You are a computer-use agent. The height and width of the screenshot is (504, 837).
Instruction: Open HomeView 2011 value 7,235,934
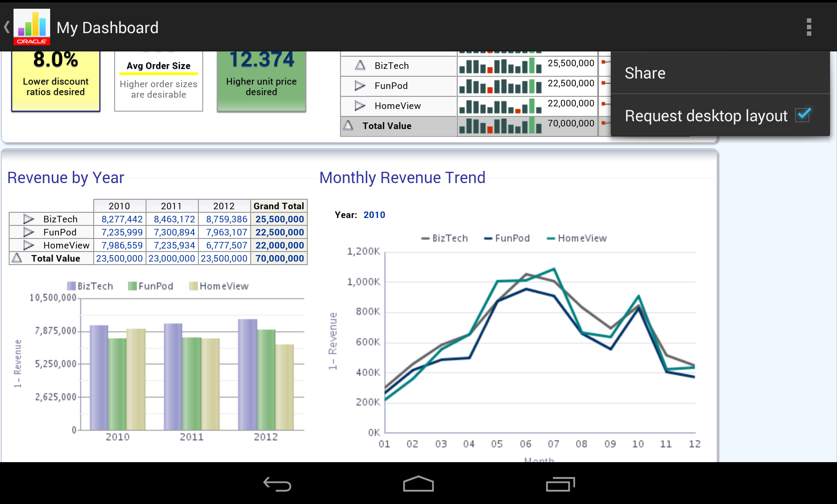174,245
